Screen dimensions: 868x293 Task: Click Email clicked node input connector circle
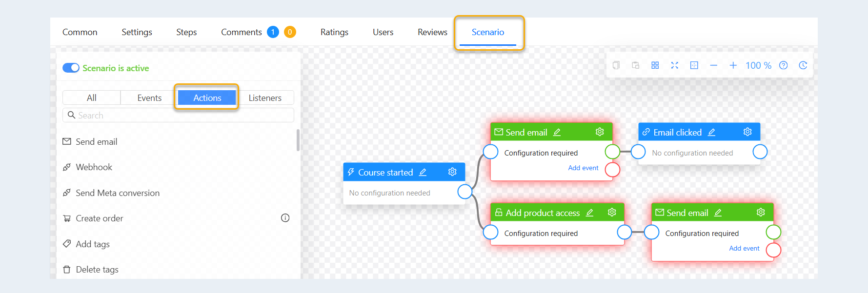(638, 152)
